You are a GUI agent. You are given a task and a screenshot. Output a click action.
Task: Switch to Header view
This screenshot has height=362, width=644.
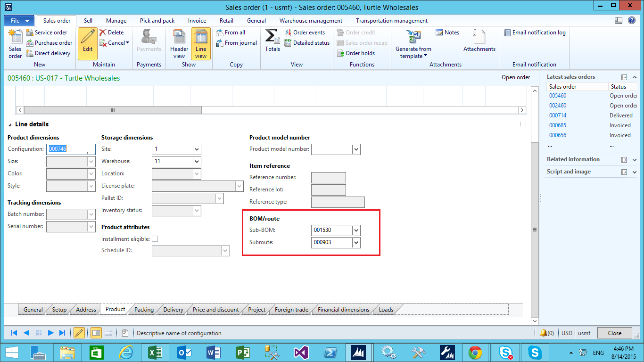[179, 44]
